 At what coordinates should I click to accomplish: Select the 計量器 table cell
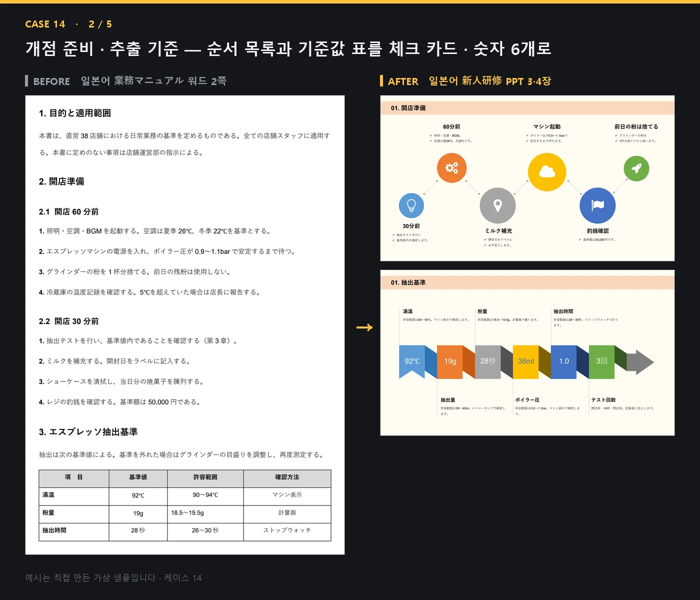[x=287, y=513]
